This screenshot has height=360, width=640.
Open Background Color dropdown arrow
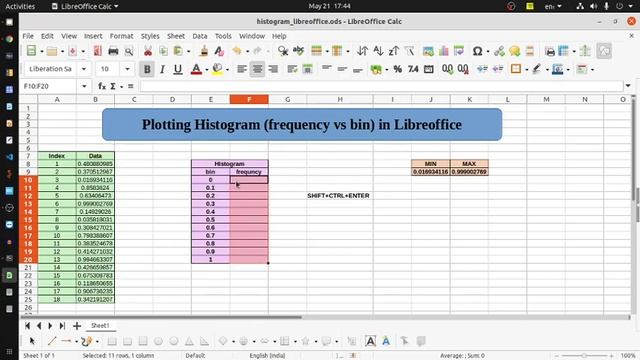[227, 69]
